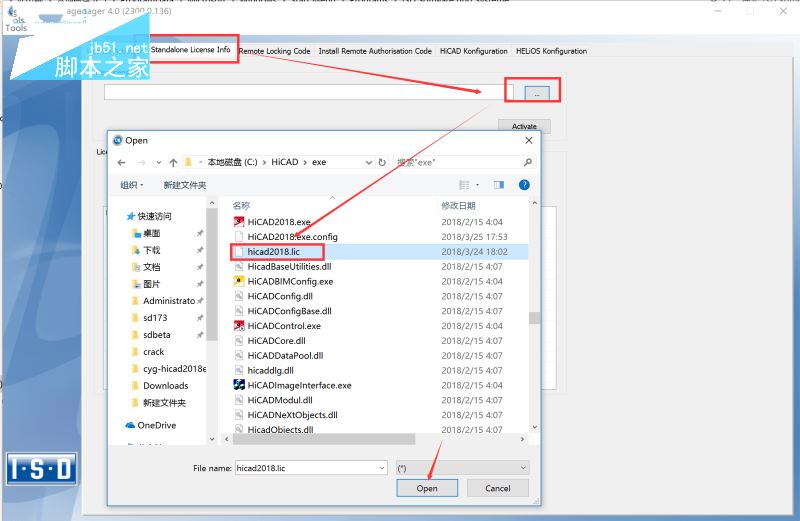800x521 pixels.
Task: Select the HiCAD Konfiguration tab
Action: [x=473, y=51]
